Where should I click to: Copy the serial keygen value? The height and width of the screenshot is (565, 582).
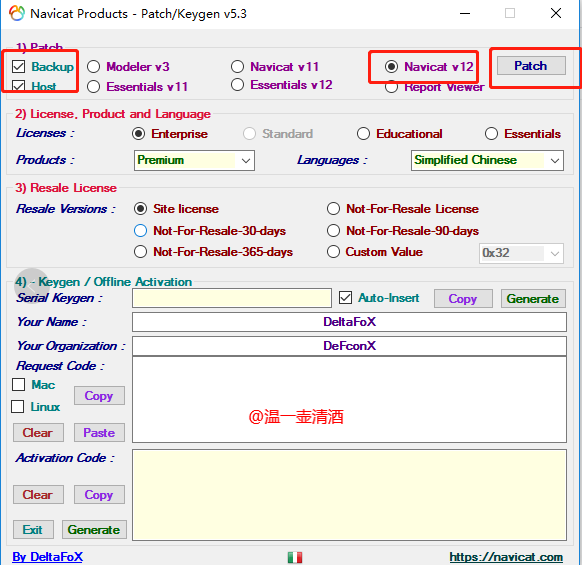click(463, 298)
